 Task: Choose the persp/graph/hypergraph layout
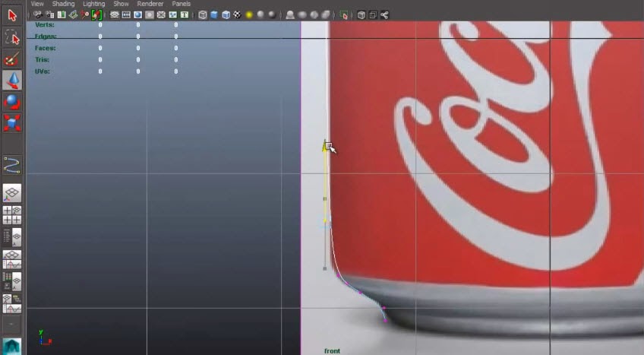click(x=12, y=304)
